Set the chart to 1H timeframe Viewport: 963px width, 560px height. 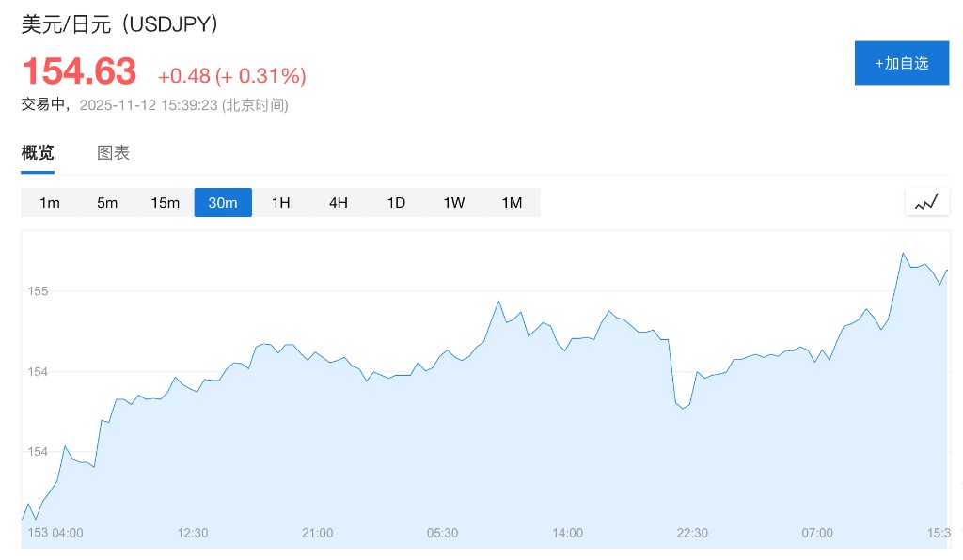point(280,203)
